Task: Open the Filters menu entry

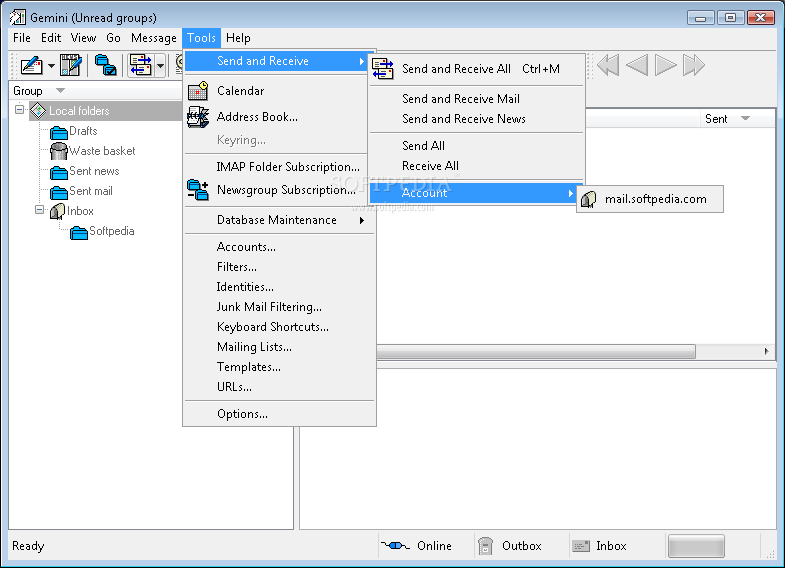Action: [280, 267]
